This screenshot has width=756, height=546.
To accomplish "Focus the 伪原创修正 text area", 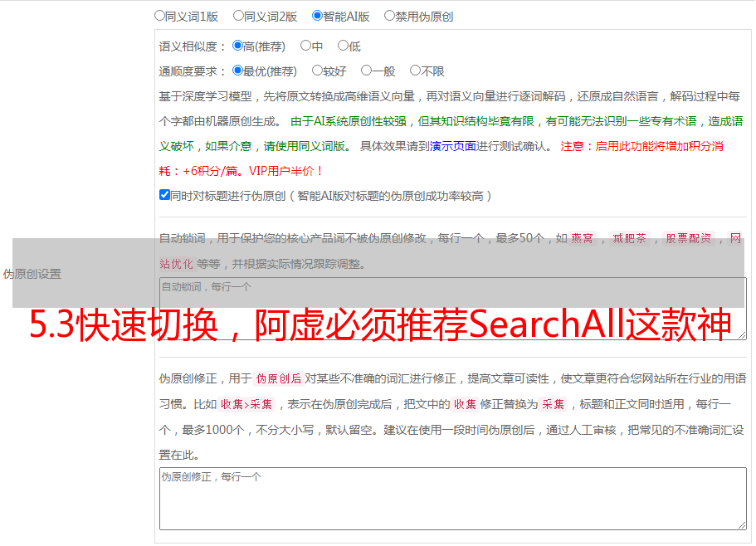I will (453, 499).
